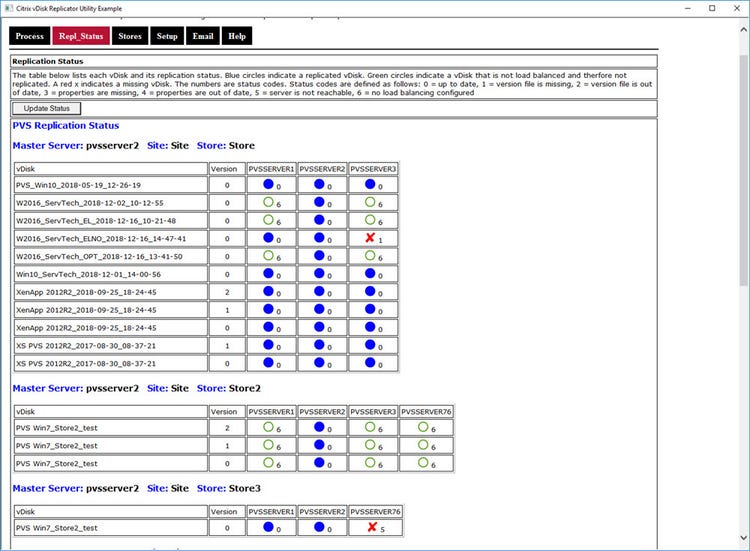Click Version column header in Store table
This screenshot has width=750, height=551.
[227, 169]
